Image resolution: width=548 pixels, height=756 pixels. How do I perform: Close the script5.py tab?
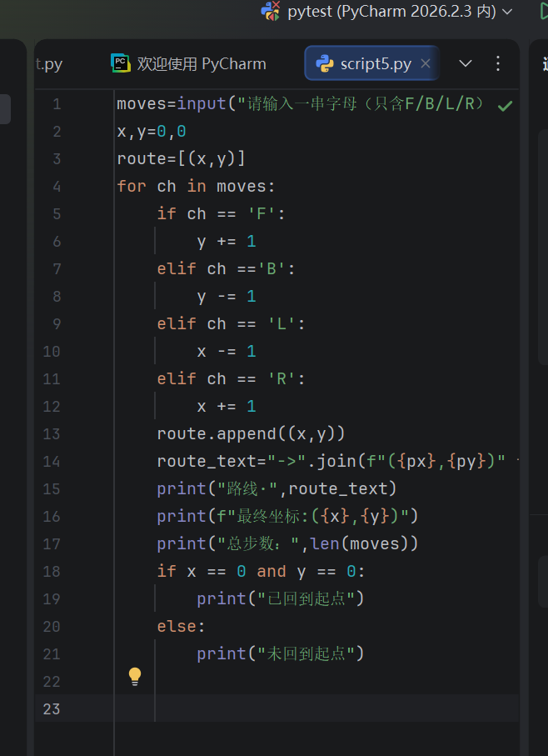coord(426,63)
